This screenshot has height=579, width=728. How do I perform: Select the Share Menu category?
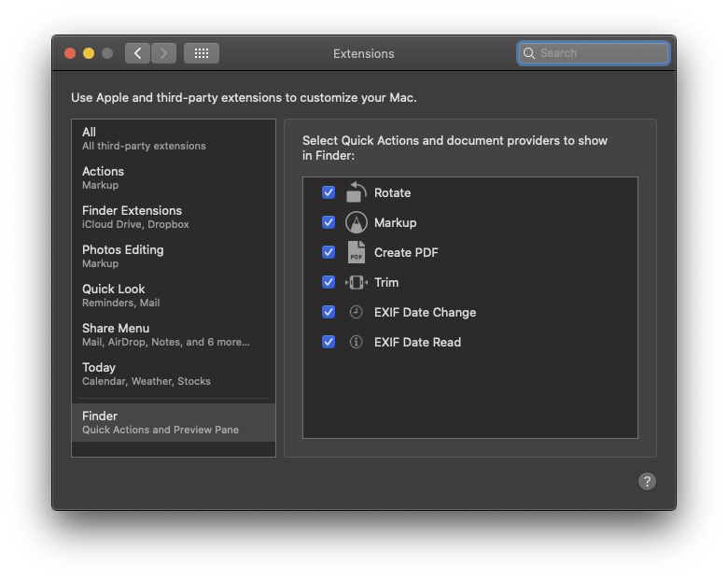[x=174, y=334]
